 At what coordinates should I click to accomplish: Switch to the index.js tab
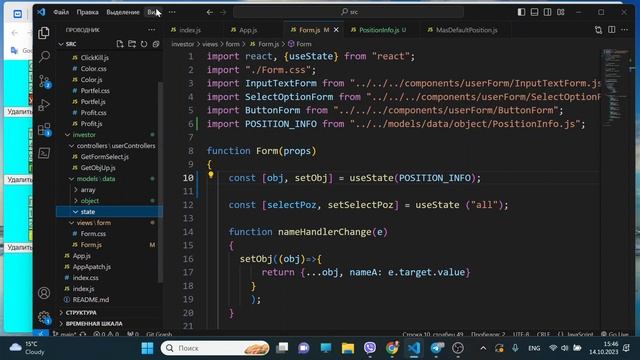[x=190, y=30]
